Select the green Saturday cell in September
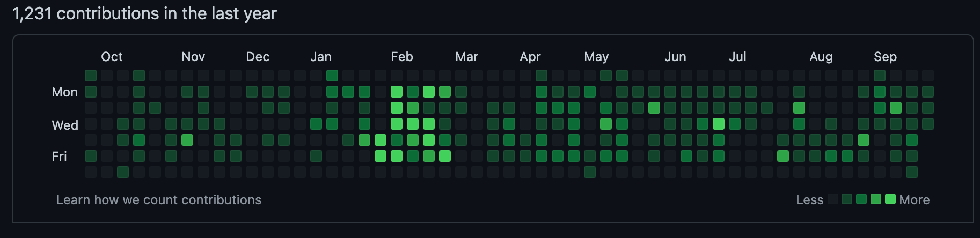Image resolution: width=980 pixels, height=238 pixels. (912, 172)
